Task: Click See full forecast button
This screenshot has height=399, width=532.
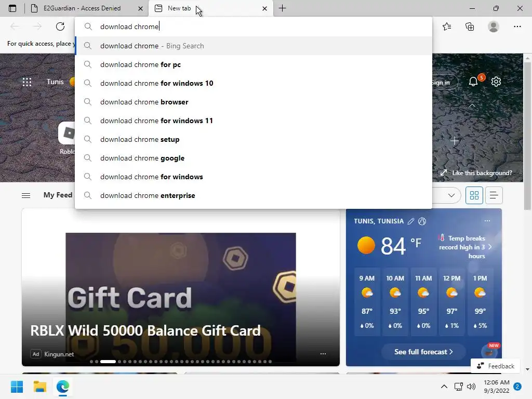Action: 423,352
